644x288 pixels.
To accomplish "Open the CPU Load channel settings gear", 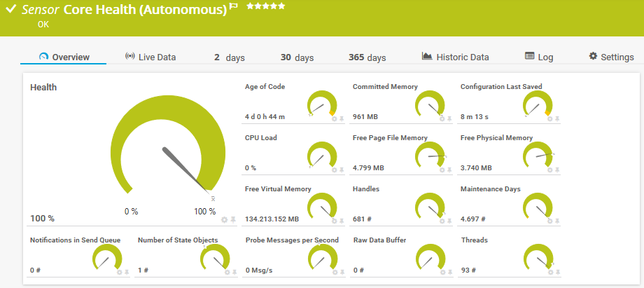I will click(335, 170).
